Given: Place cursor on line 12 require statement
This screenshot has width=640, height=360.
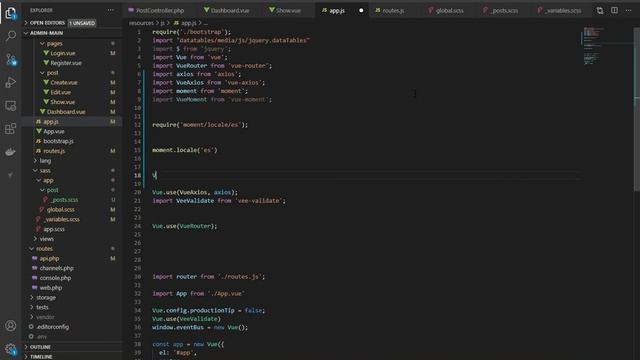Looking at the screenshot, I should click(200, 125).
